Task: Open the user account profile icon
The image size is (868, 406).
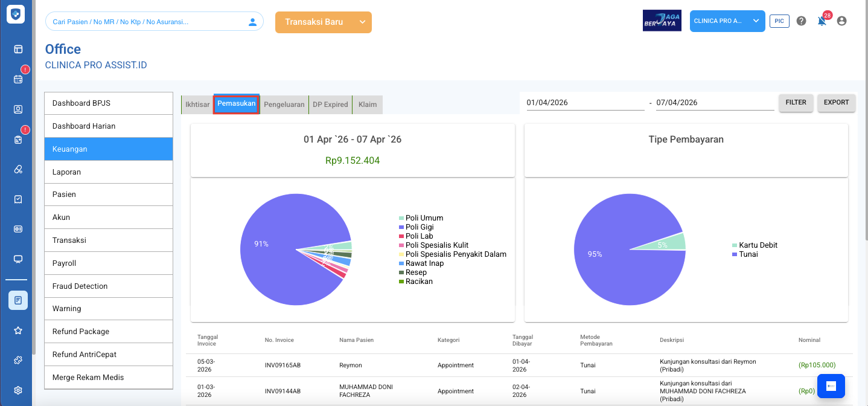Action: [841, 21]
